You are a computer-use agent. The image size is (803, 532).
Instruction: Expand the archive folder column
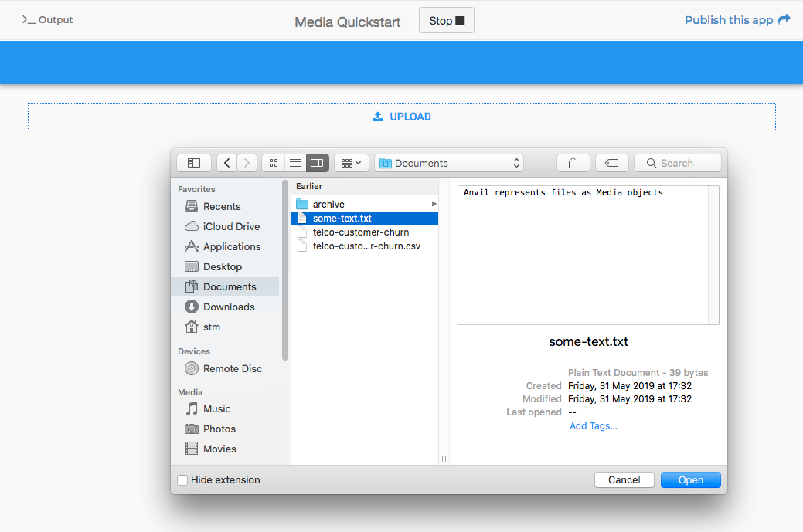pos(433,204)
